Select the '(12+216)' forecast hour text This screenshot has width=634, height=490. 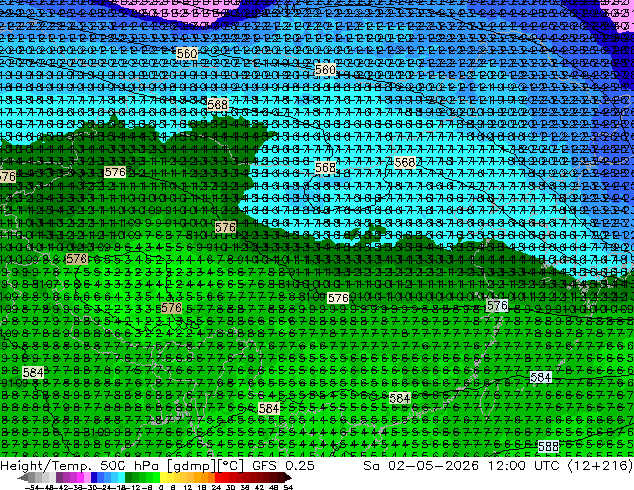coord(600,466)
